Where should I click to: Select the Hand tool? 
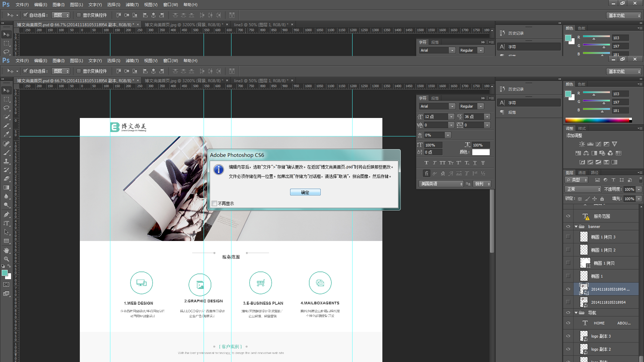point(6,250)
